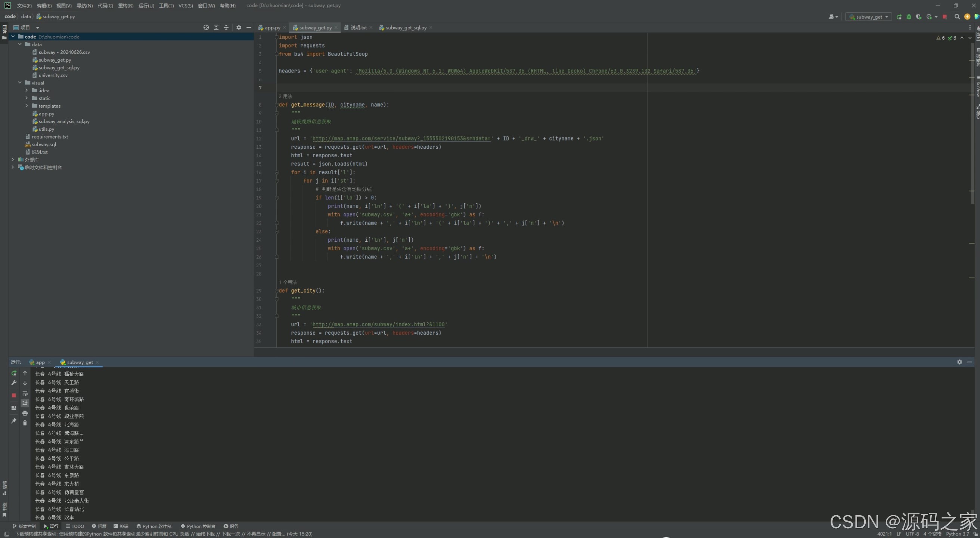Expand the templates folder in tree

pyautogui.click(x=27, y=106)
